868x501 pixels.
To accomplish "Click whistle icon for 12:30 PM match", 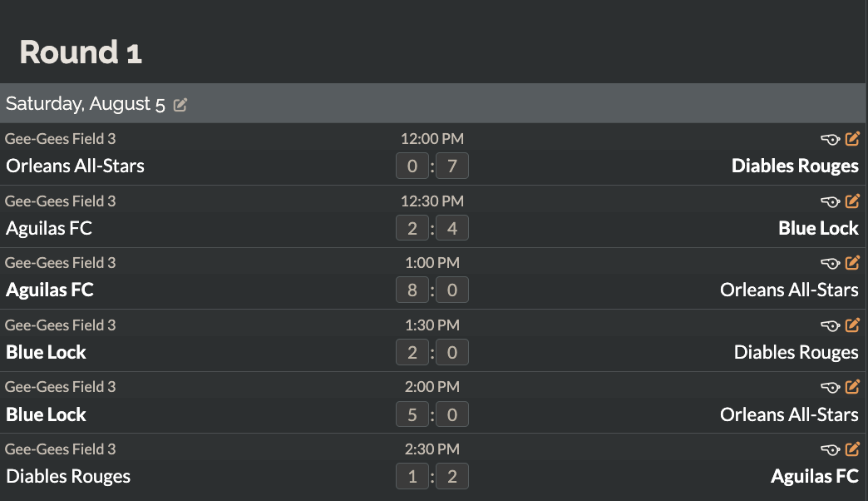I will 831,201.
